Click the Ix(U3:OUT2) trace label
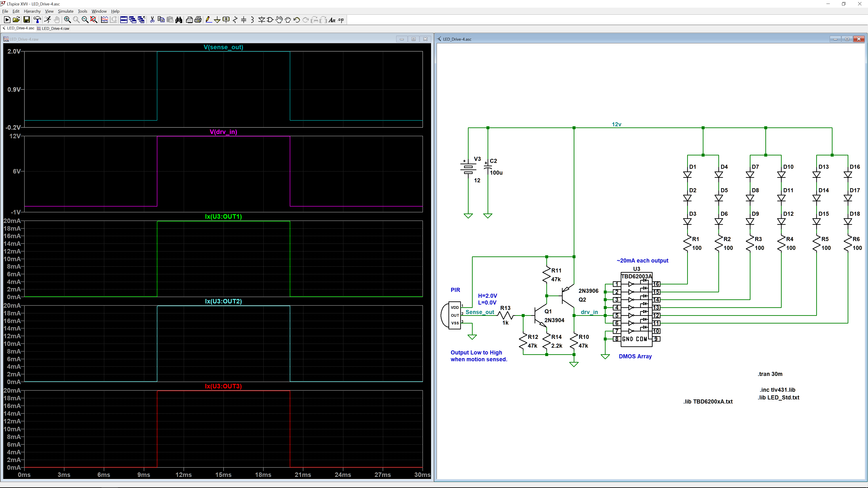 pos(223,301)
